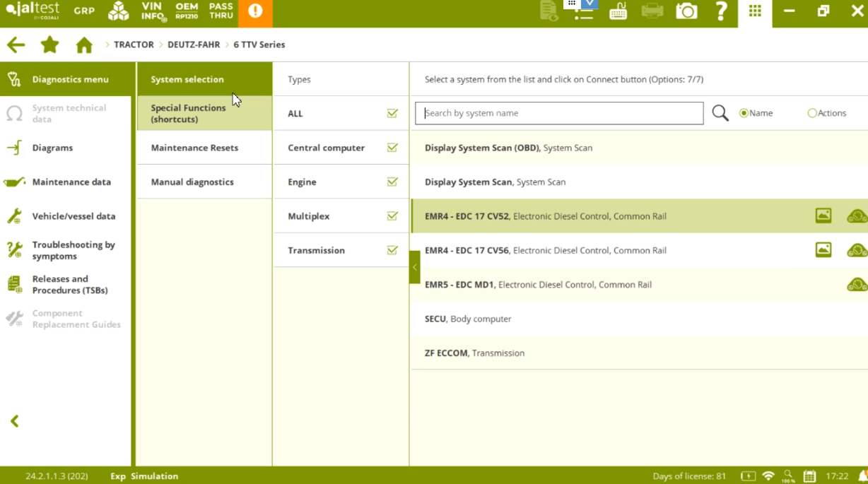Open the apps grid menu
The image size is (868, 484).
[x=755, y=12]
